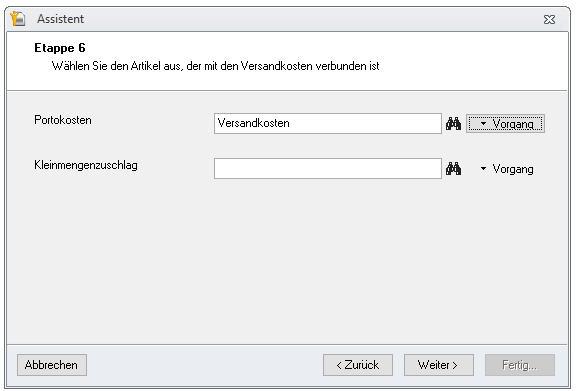Click the greyed-out Fertig button
Screen dimensions: 576x391
click(x=520, y=365)
